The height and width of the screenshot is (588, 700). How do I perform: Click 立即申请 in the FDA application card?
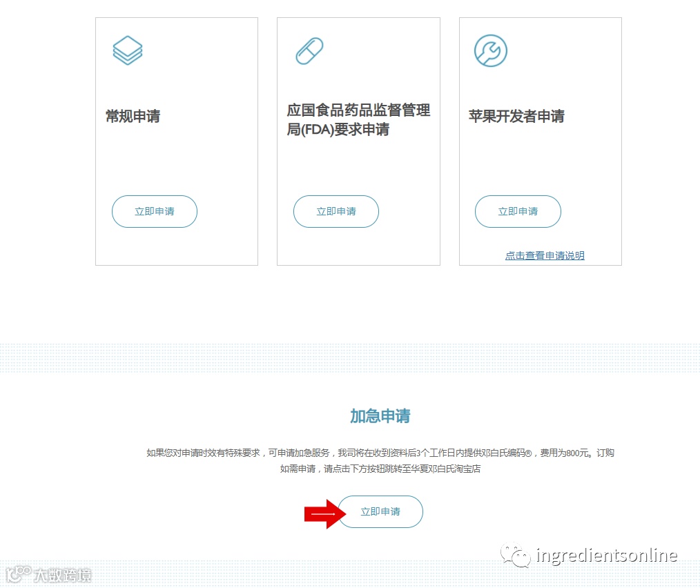[336, 211]
